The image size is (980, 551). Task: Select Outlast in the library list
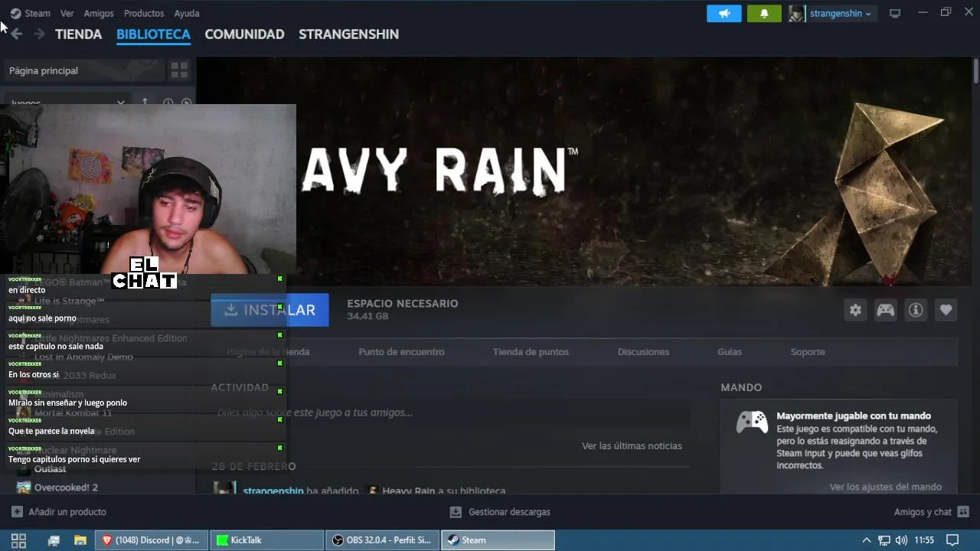tap(51, 469)
